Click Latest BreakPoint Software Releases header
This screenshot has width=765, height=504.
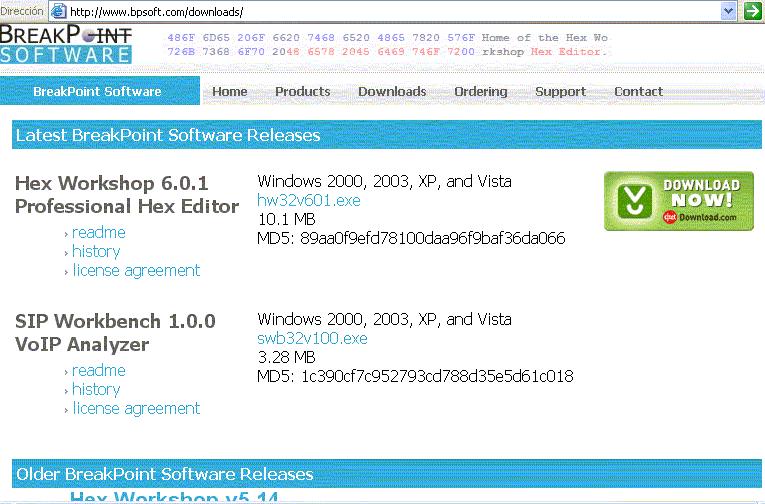(387, 135)
